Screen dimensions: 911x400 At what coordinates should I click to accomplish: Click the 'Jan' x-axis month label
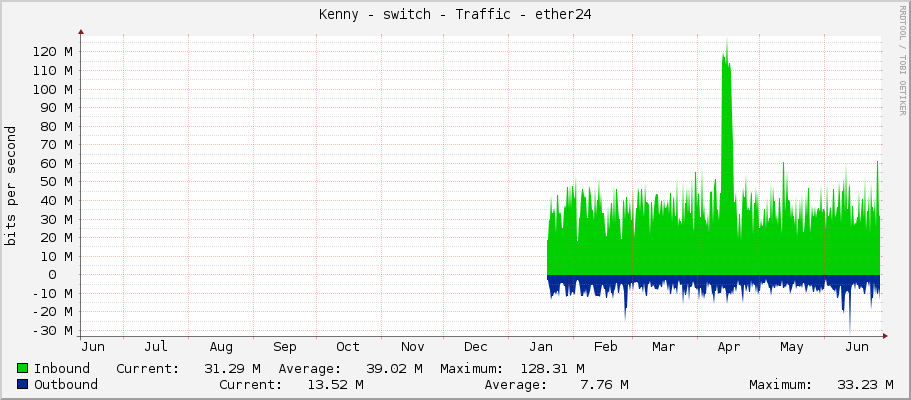pyautogui.click(x=541, y=347)
